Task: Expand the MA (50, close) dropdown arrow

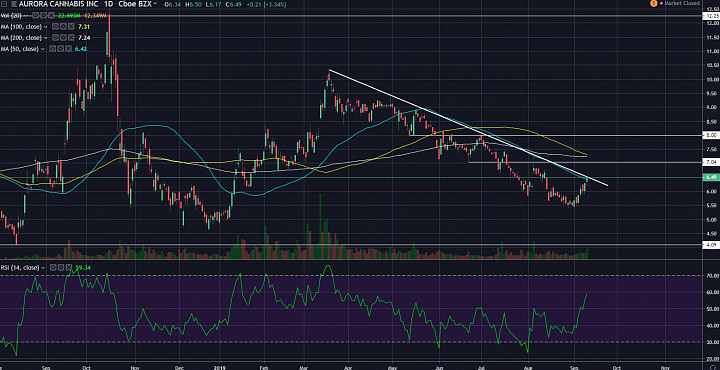Action: click(43, 49)
